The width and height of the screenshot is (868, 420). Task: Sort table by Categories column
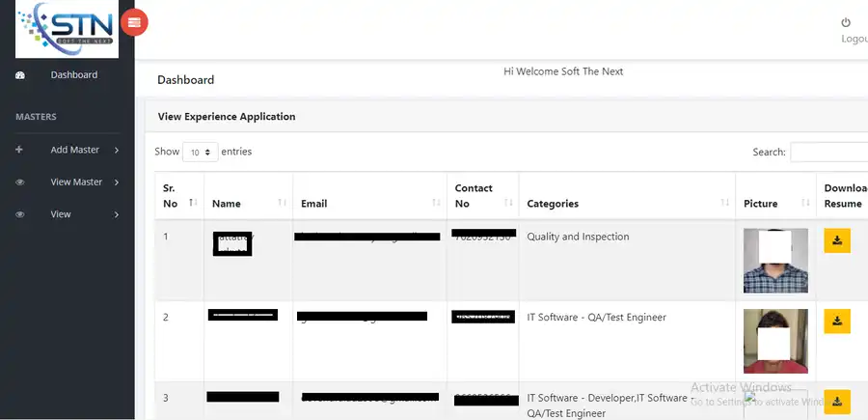tap(627, 204)
